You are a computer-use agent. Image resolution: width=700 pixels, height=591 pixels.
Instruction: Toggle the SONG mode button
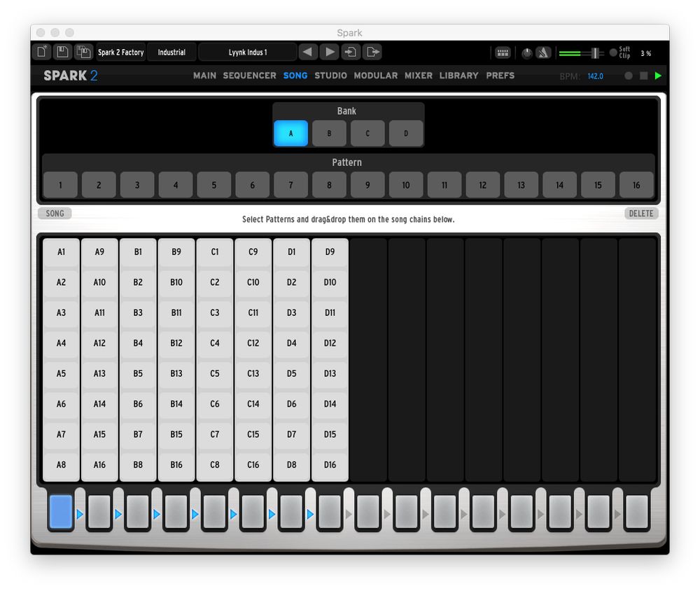coord(55,214)
